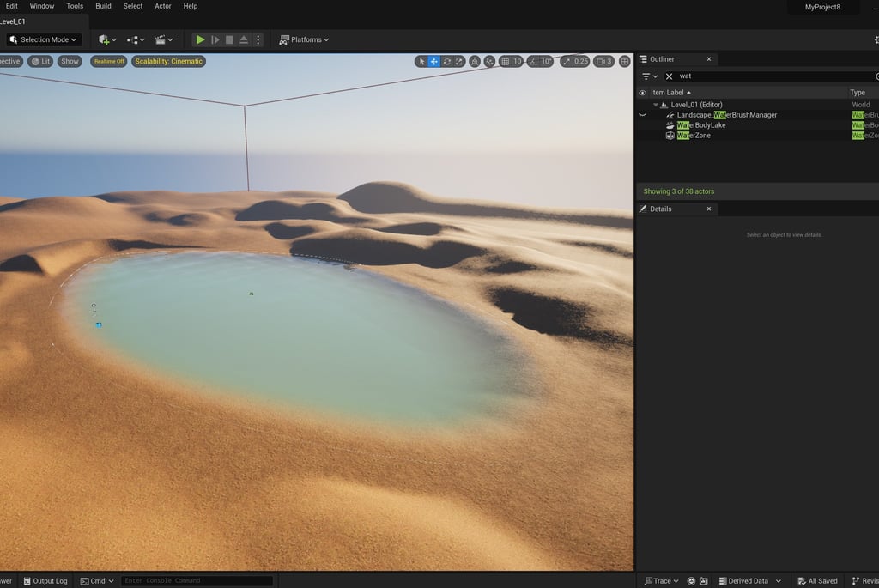This screenshot has height=588, width=879.
Task: Click the Scalability: Cinematic button
Action: [169, 62]
